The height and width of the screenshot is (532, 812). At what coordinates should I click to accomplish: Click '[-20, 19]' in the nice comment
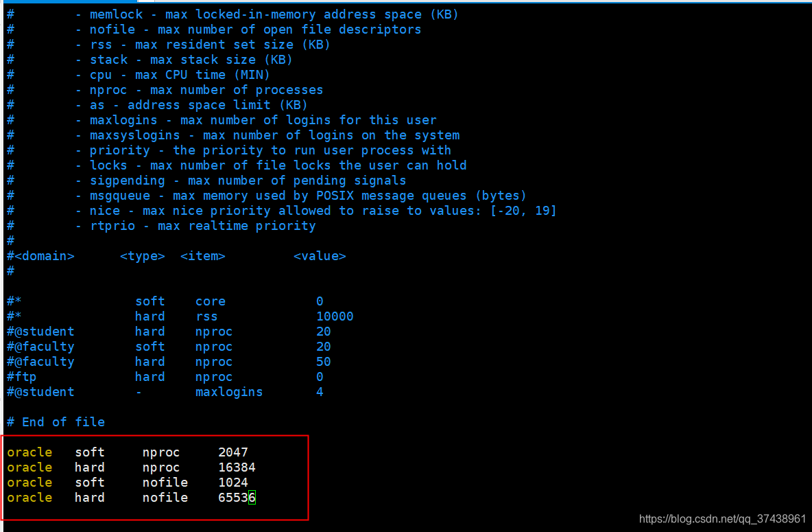[523, 211]
